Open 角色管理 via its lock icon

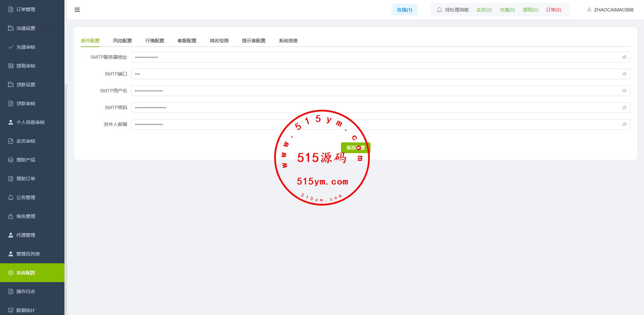click(x=11, y=216)
